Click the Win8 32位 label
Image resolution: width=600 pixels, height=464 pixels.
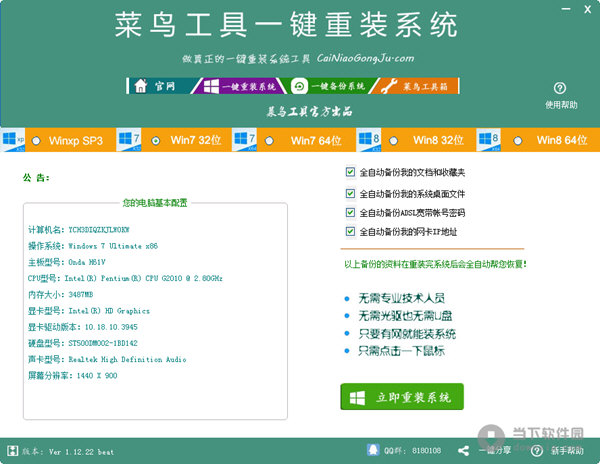click(x=439, y=140)
